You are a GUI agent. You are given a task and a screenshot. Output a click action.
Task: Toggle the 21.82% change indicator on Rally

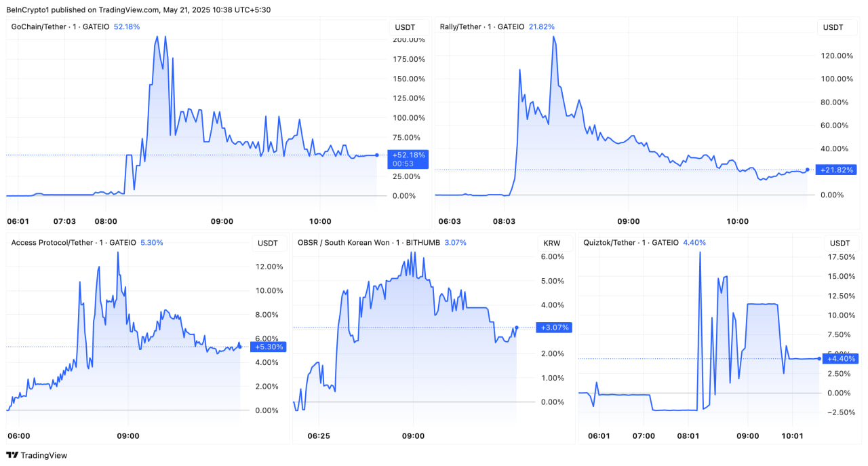coord(540,26)
